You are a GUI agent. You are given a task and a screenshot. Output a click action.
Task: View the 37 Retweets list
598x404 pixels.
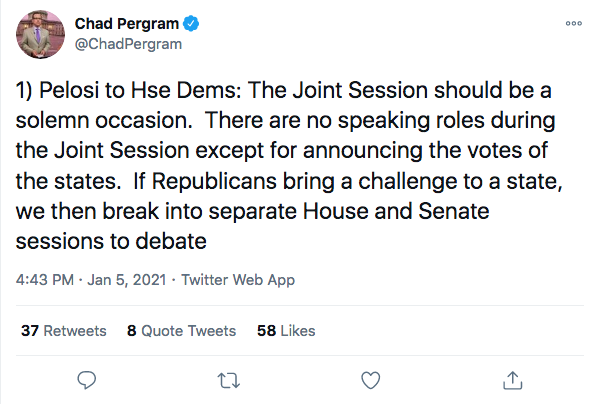[64, 331]
